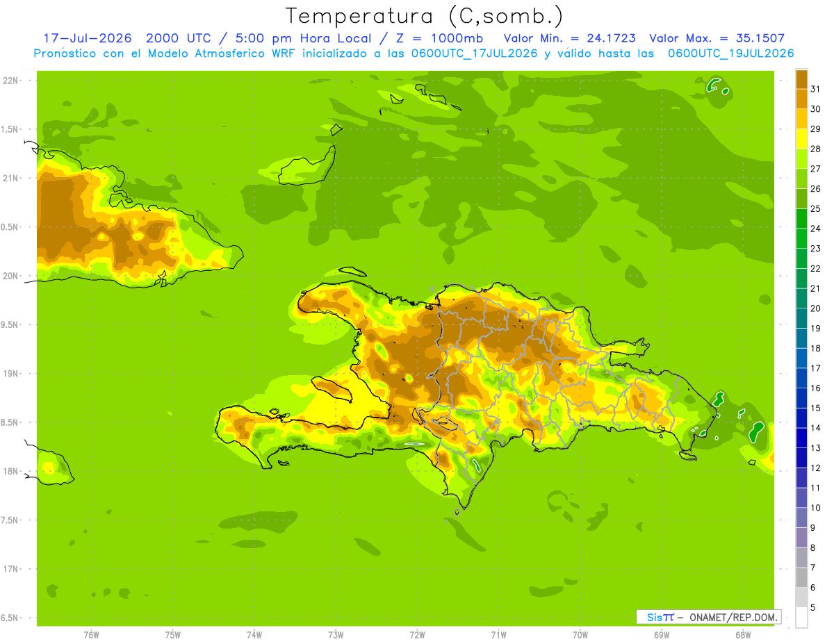Click the '8' label on the color scale
The height and width of the screenshot is (644, 834).
coord(813,547)
